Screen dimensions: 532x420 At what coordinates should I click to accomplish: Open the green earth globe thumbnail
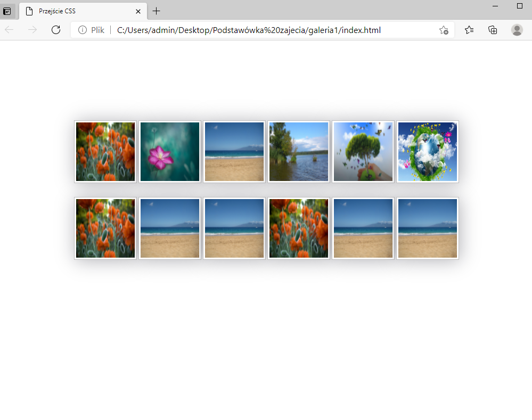point(428,152)
